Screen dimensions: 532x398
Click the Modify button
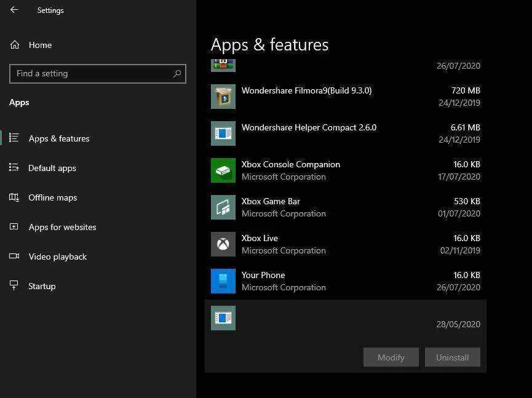tap(391, 357)
